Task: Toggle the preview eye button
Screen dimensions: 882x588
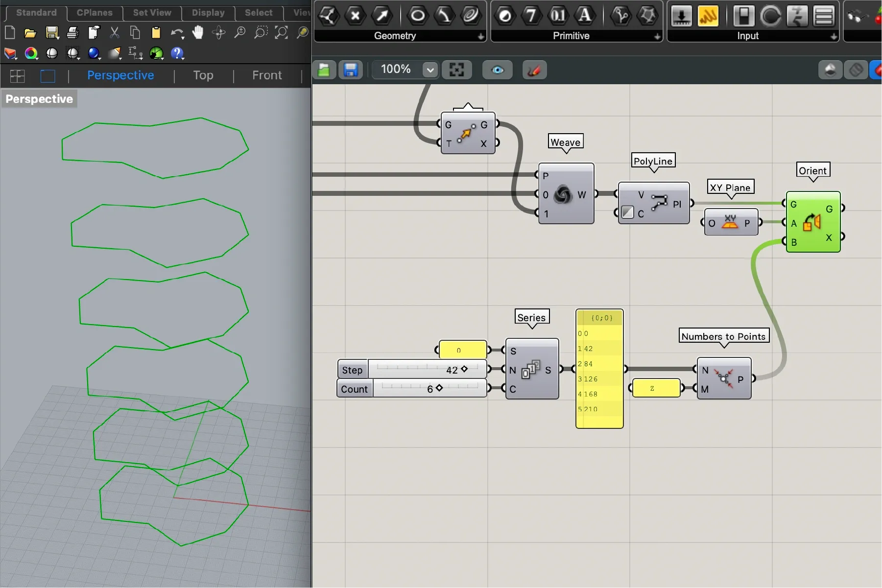Action: coord(497,70)
